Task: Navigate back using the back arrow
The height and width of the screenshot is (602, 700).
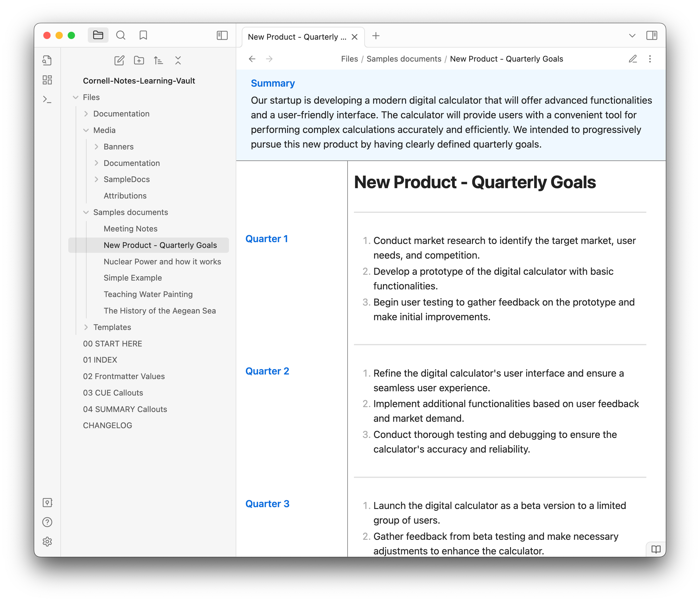Action: (x=252, y=59)
